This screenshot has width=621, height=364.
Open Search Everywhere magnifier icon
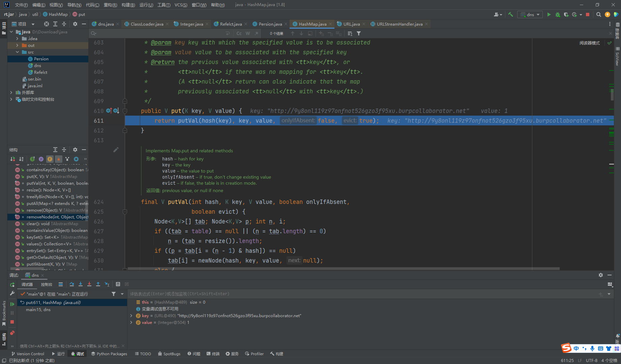click(598, 14)
